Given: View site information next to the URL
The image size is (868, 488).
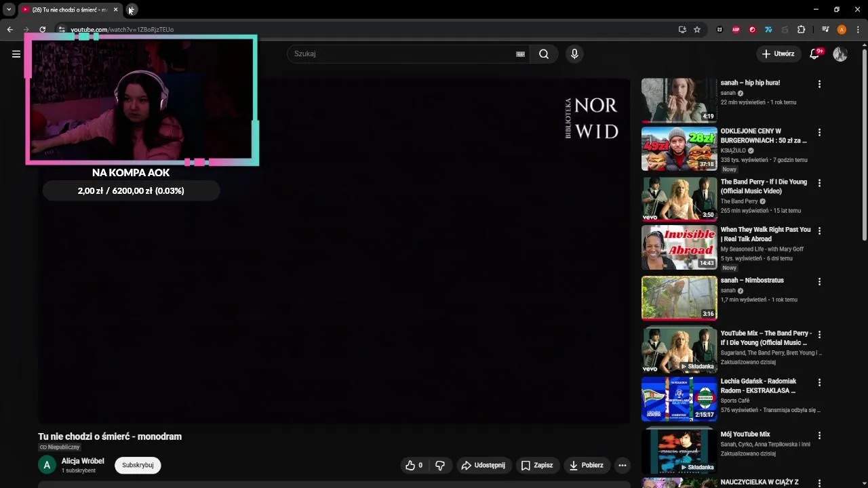Looking at the screenshot, I should 62,30.
